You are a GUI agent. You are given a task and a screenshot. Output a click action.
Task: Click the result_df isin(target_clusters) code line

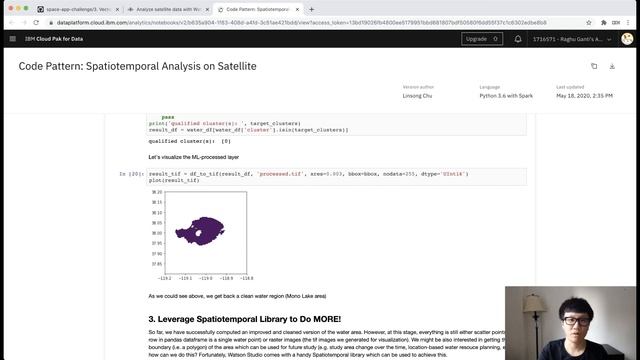pos(248,130)
